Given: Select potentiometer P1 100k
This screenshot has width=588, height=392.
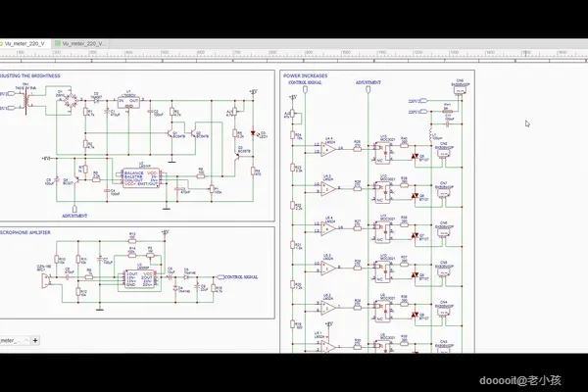Looking at the screenshot, I should tap(212, 189).
